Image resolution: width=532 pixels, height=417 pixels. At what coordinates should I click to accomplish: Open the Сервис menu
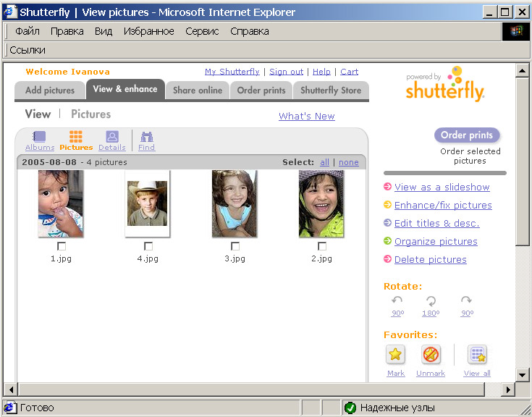[x=202, y=31]
